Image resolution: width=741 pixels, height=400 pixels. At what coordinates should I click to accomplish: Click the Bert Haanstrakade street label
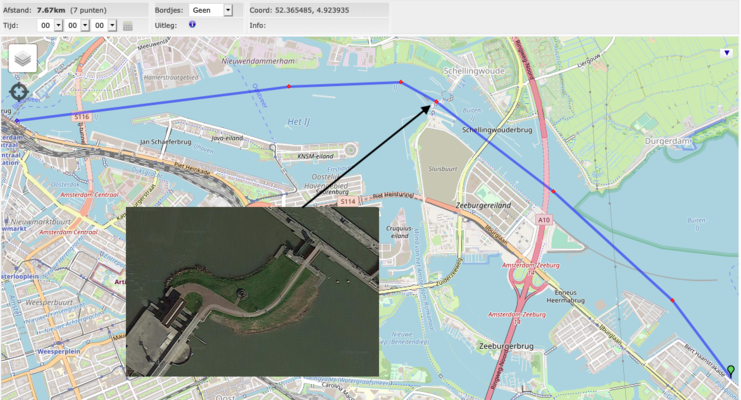point(705,360)
